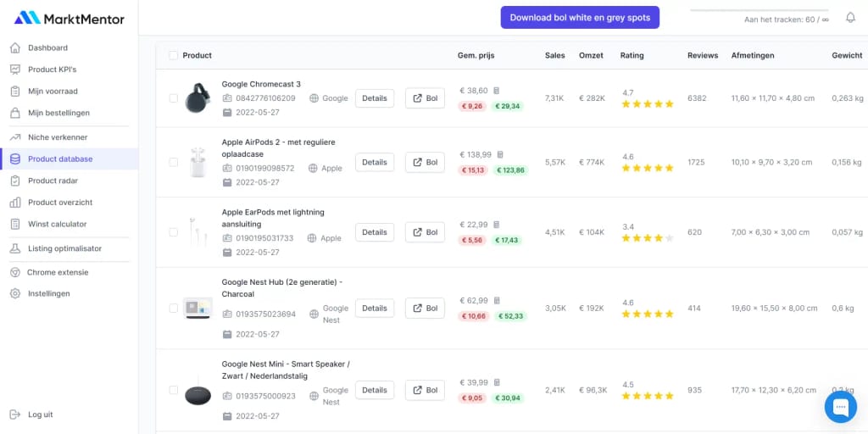This screenshot has width=868, height=434.
Task: Click the Log uit label
Action: pos(41,415)
